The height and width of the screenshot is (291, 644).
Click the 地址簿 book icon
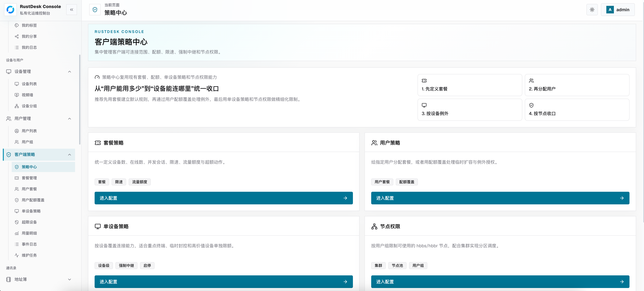coord(9,279)
